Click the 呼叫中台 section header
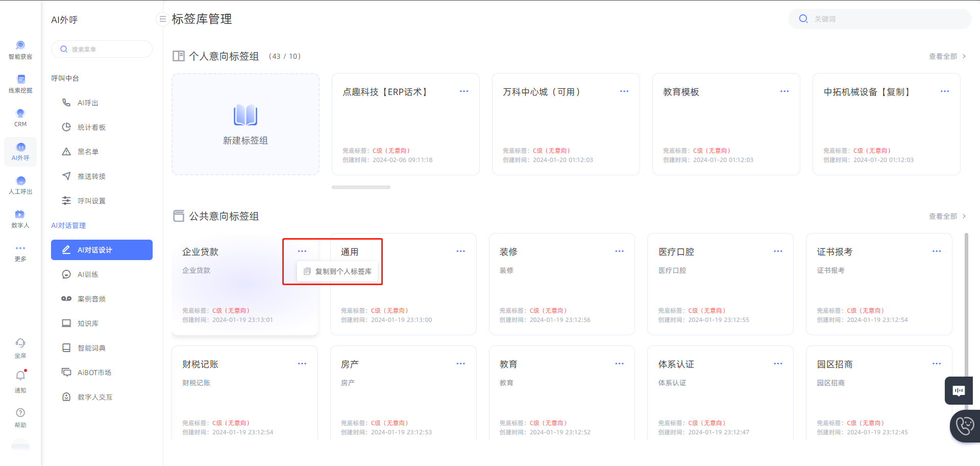980x466 pixels. pyautogui.click(x=65, y=78)
